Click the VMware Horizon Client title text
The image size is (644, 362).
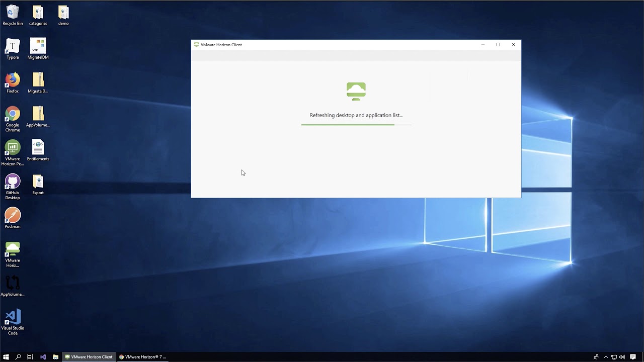coord(221,45)
